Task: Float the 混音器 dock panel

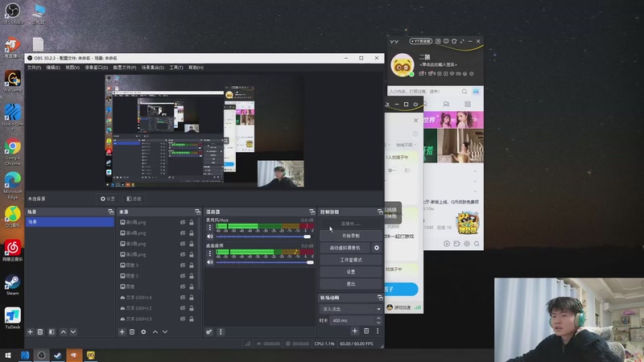Action: pos(312,212)
